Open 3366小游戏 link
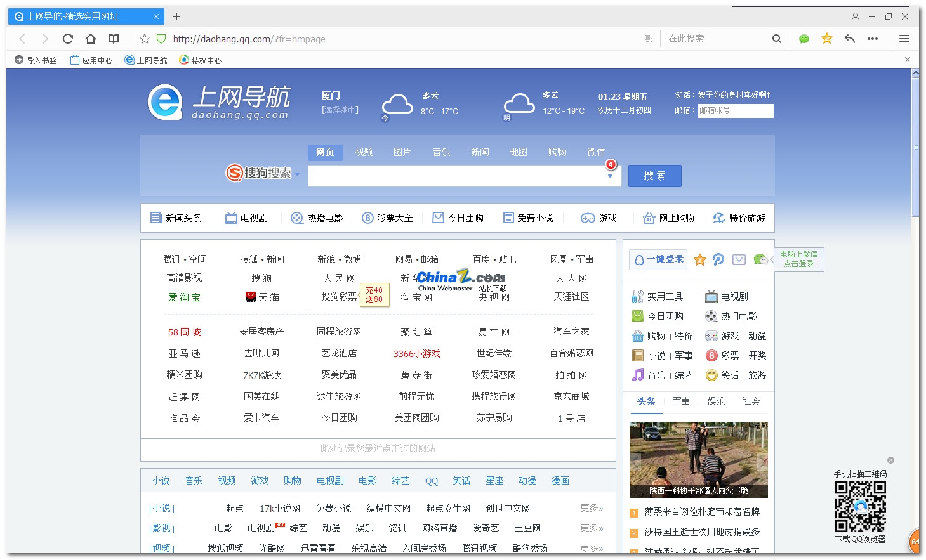 click(416, 353)
